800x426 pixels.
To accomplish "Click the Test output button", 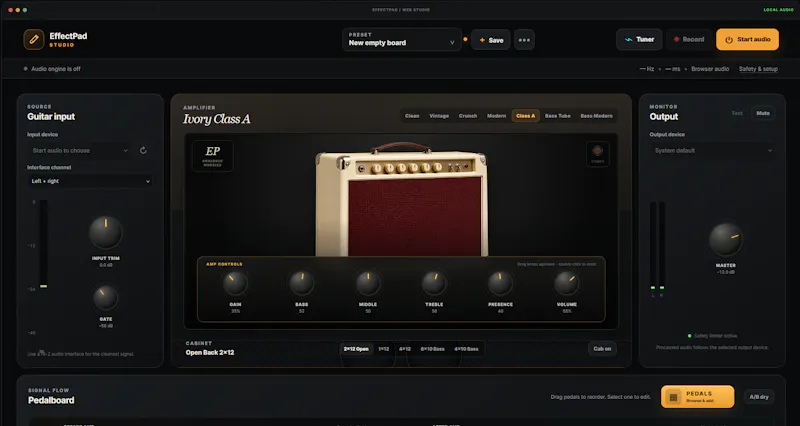I will [x=737, y=113].
